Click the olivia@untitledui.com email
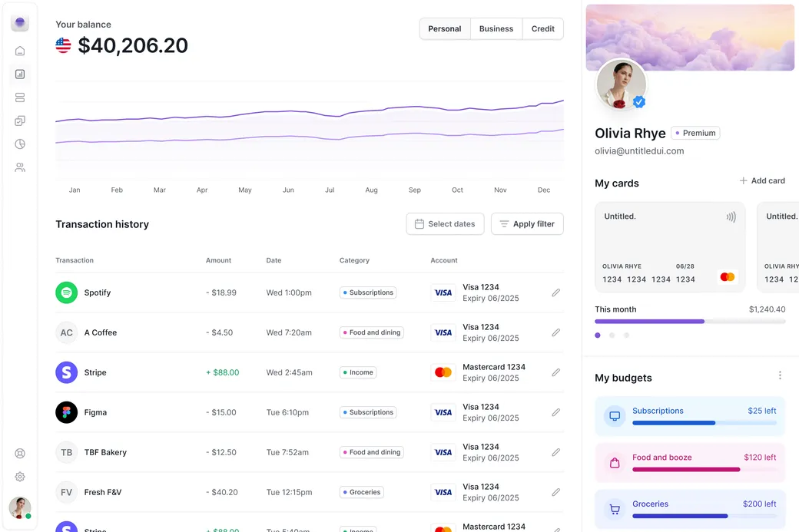799x532 pixels. [639, 151]
